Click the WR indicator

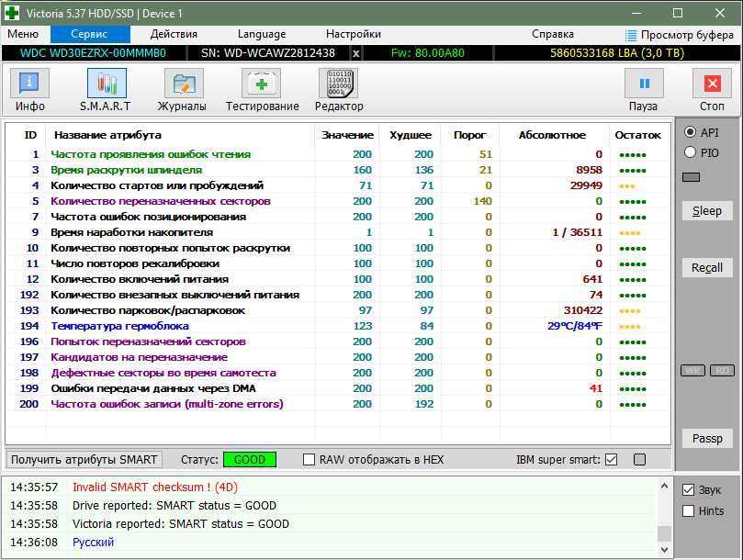click(692, 371)
